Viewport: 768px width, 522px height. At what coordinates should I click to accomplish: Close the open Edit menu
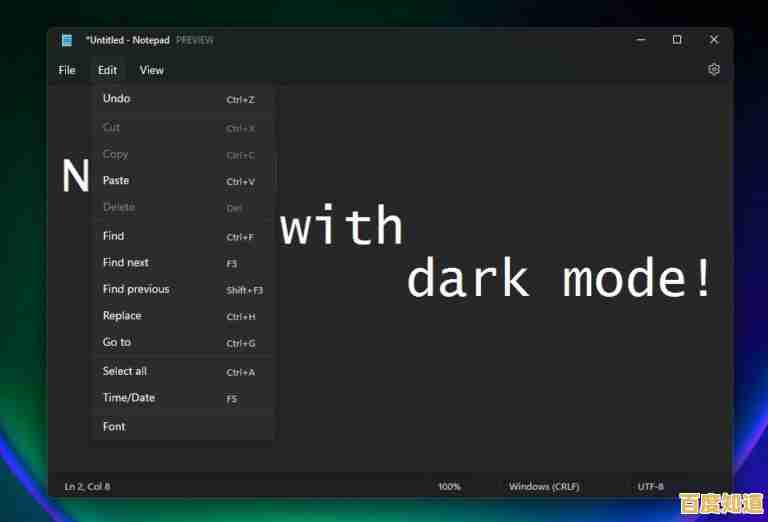(107, 70)
